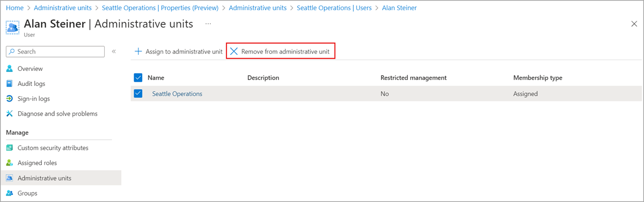Click the Search box in sidebar

point(55,52)
